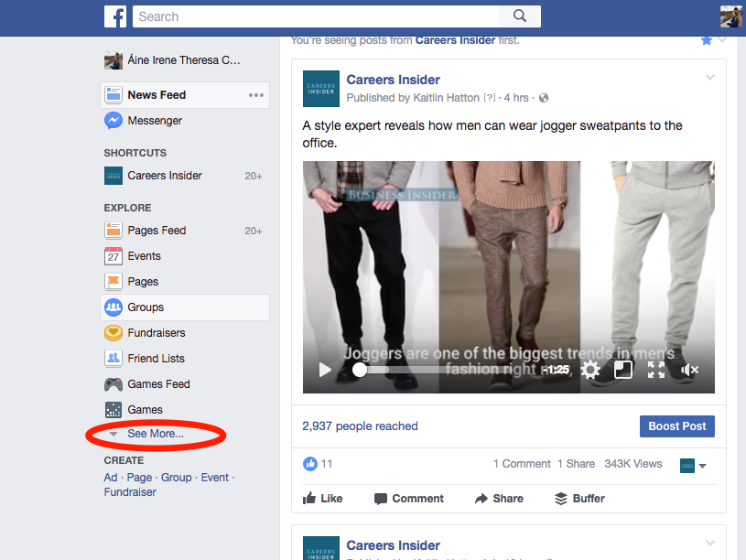Click the second post Careers Insider avatar
The width and height of the screenshot is (746, 560).
[321, 548]
